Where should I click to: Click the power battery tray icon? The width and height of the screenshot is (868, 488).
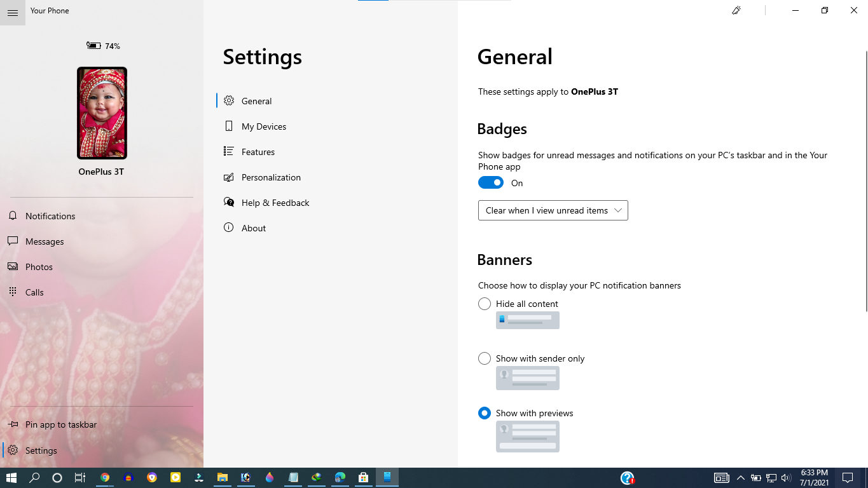coord(755,478)
